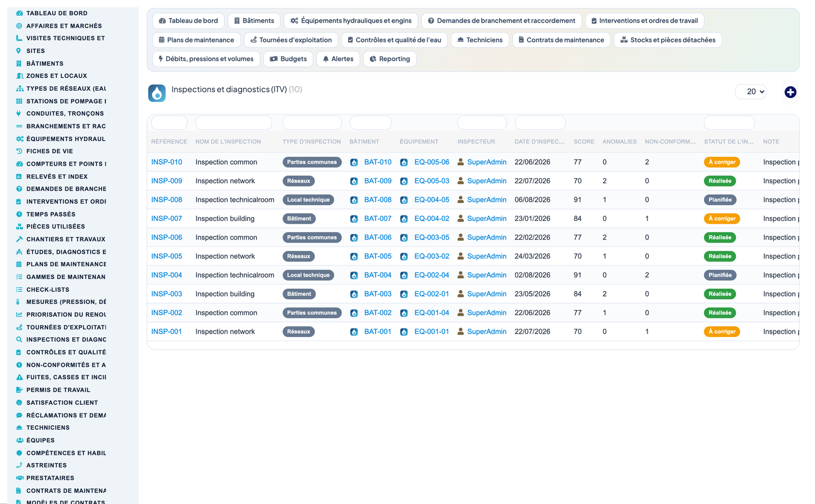Click the Temps passés clock icon
The height and width of the screenshot is (504, 815).
pyautogui.click(x=19, y=214)
